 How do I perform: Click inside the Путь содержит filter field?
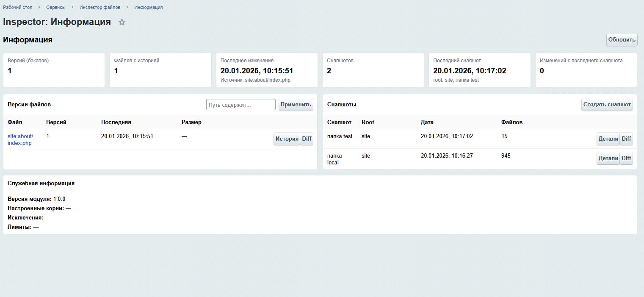point(240,104)
